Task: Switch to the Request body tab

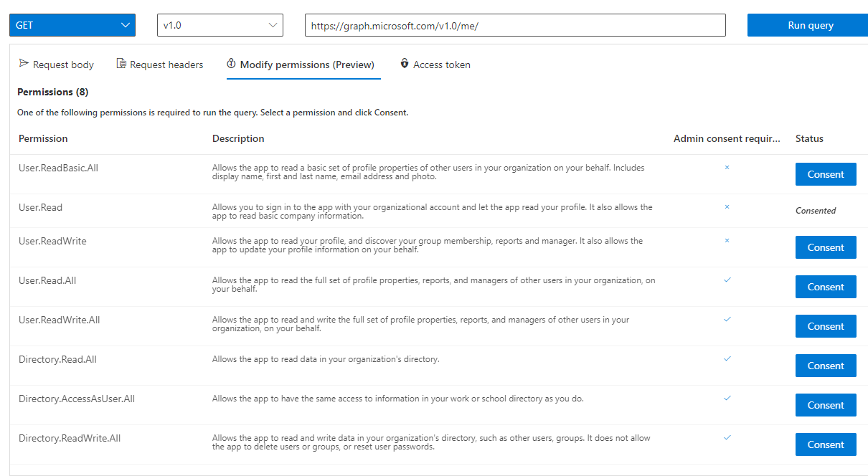Action: 56,65
